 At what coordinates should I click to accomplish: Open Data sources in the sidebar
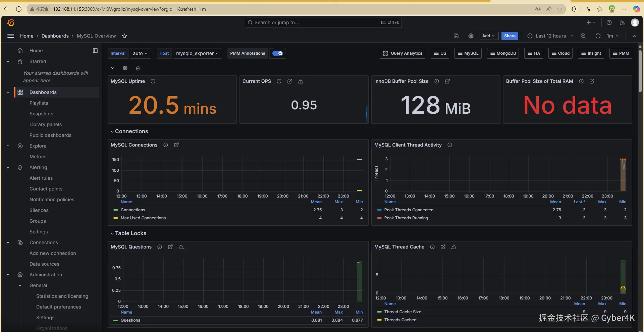(x=44, y=264)
